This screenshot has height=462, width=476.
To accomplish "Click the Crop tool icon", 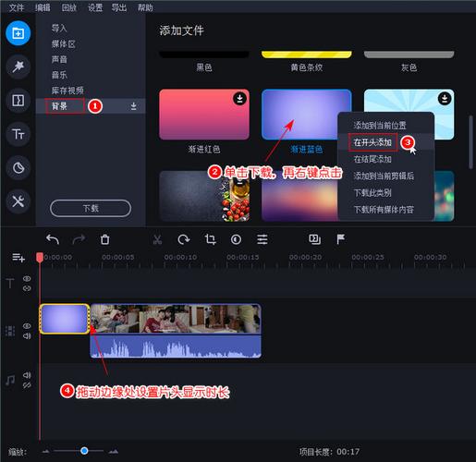I will (x=210, y=239).
